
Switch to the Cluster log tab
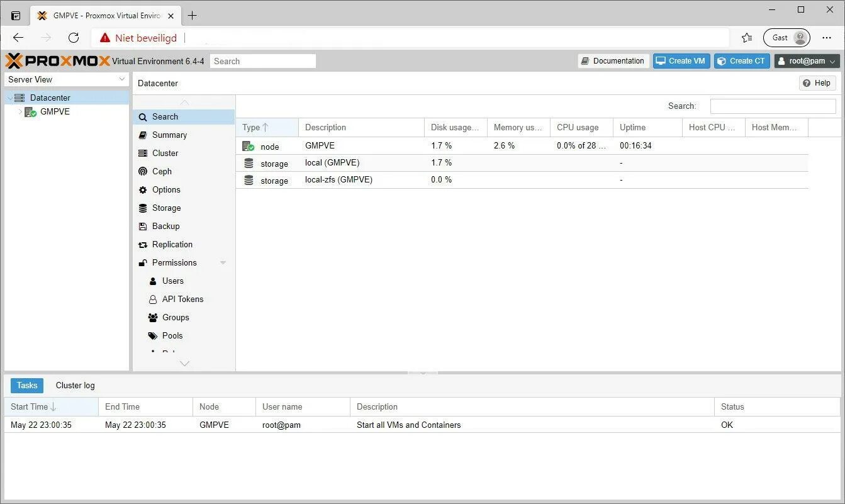tap(76, 386)
